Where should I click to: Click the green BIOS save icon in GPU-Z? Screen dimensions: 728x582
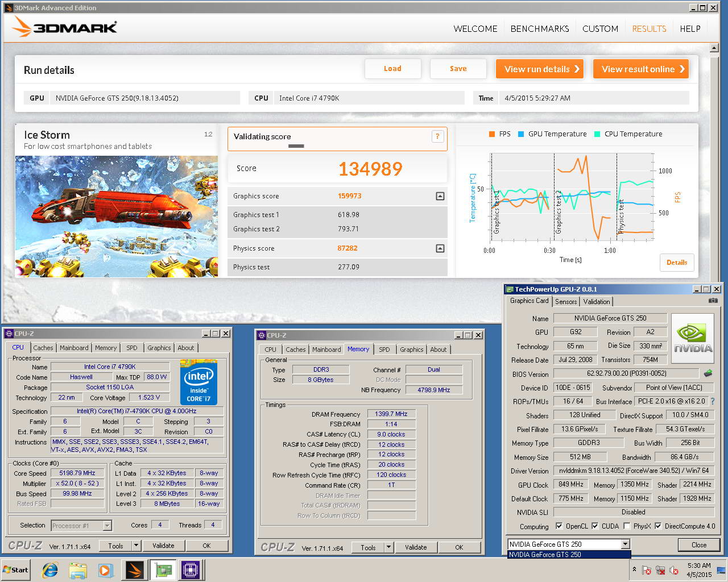click(708, 373)
